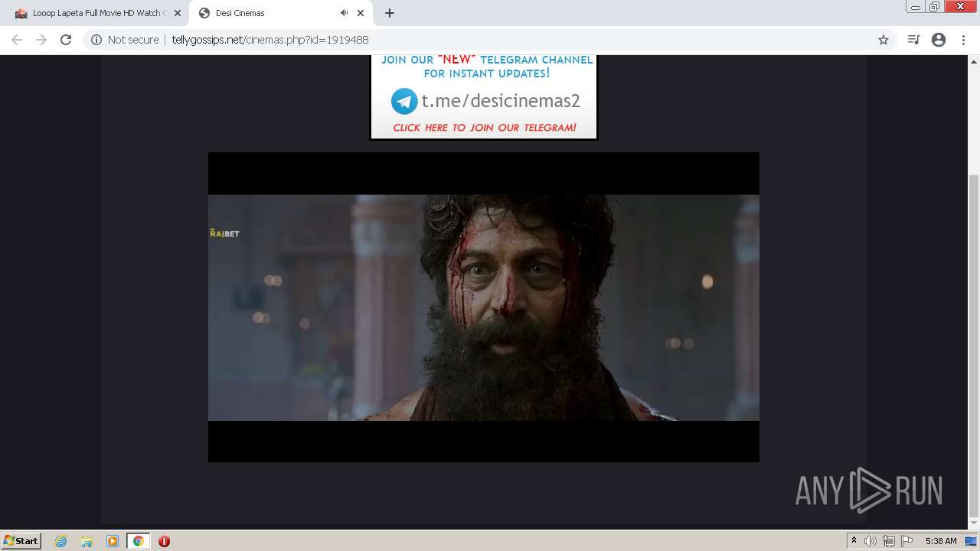The width and height of the screenshot is (980, 551).
Task: Open a new browser tab
Action: [x=390, y=13]
